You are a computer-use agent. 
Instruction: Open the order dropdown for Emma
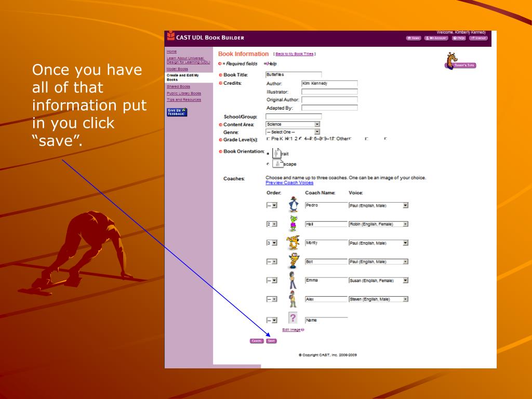[x=272, y=280]
